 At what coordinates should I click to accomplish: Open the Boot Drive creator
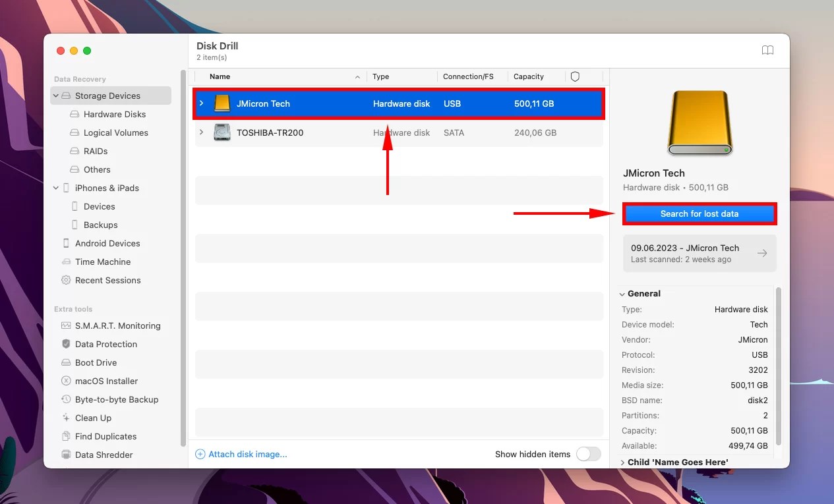[94, 362]
